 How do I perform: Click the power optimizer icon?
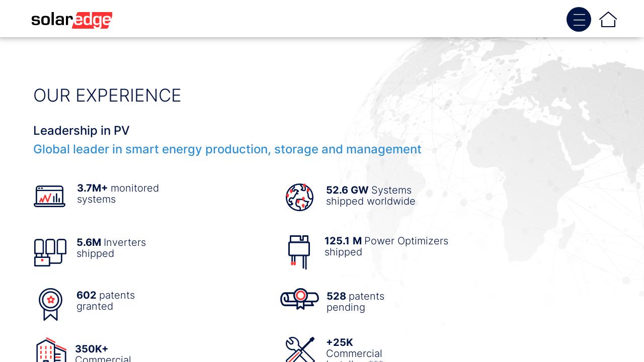point(299,252)
